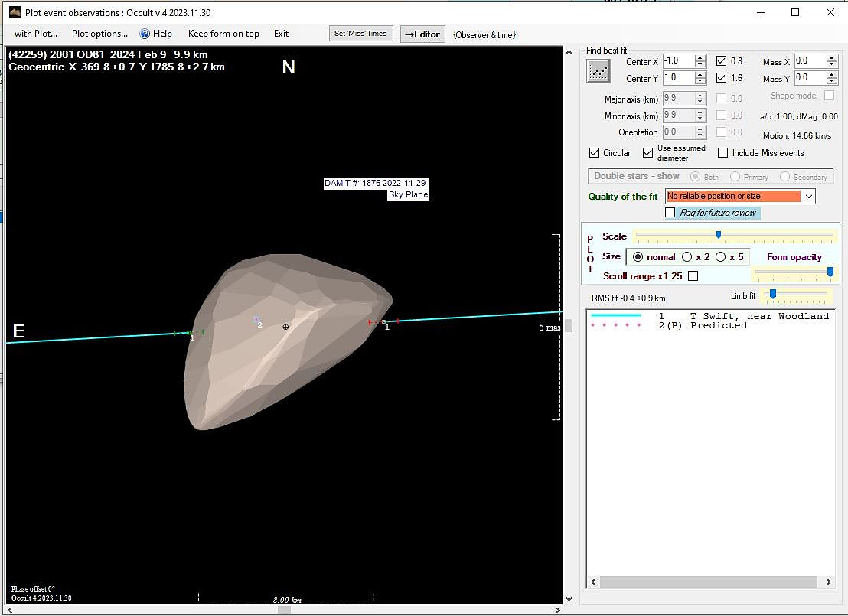Screen dimensions: 848x616
Task: Click in the Center X input field
Action: tap(677, 61)
